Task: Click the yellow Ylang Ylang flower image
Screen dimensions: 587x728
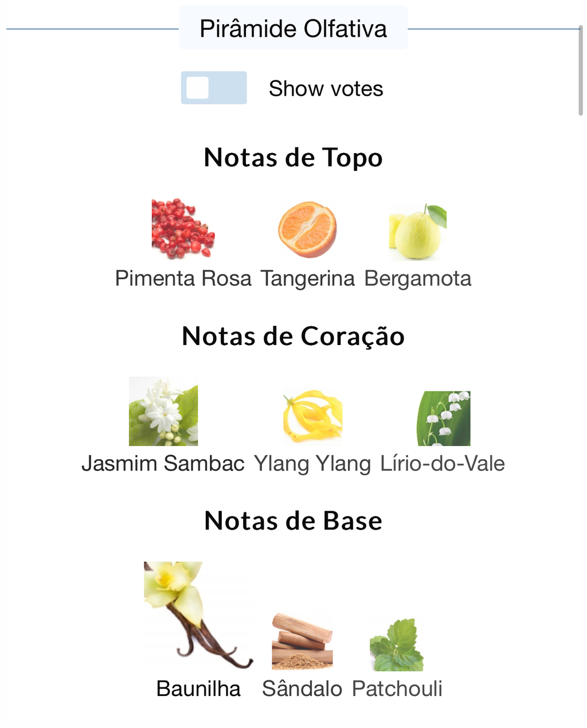Action: point(312,416)
